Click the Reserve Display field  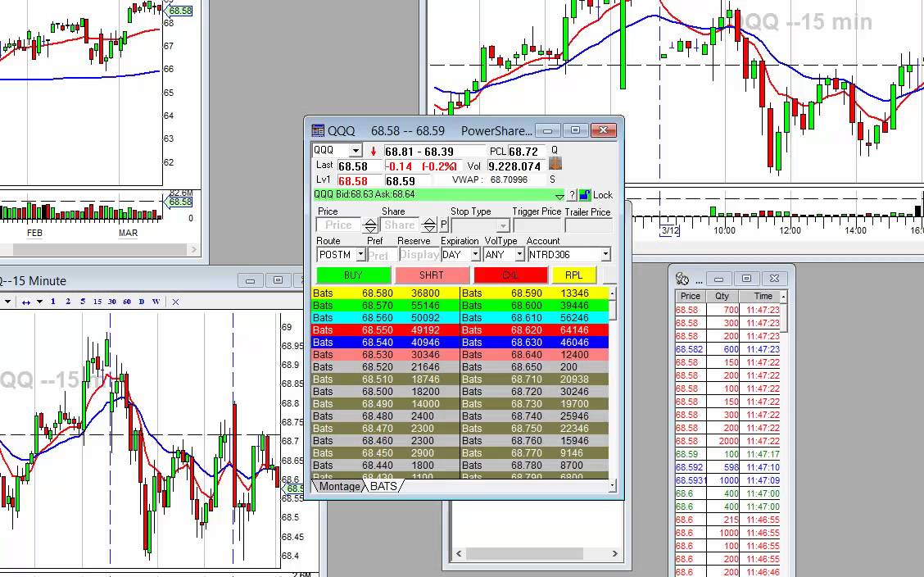pos(419,255)
